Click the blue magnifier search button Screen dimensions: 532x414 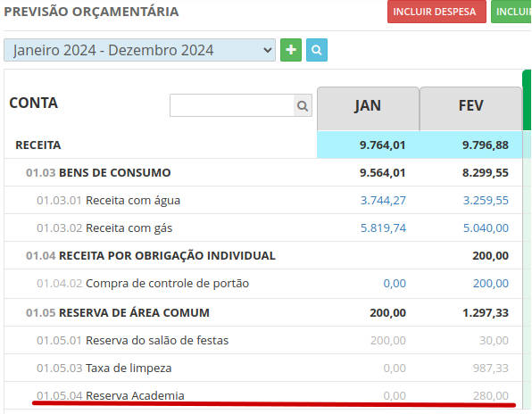(x=317, y=50)
